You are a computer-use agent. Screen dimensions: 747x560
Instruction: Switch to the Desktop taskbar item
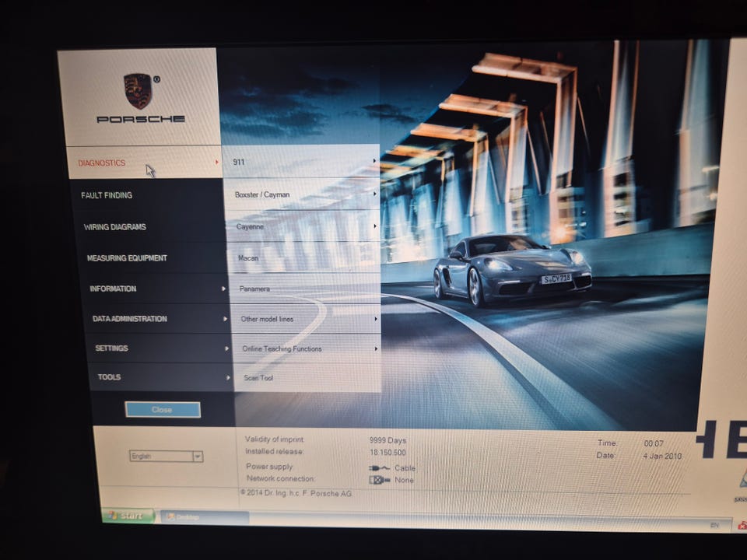point(204,516)
